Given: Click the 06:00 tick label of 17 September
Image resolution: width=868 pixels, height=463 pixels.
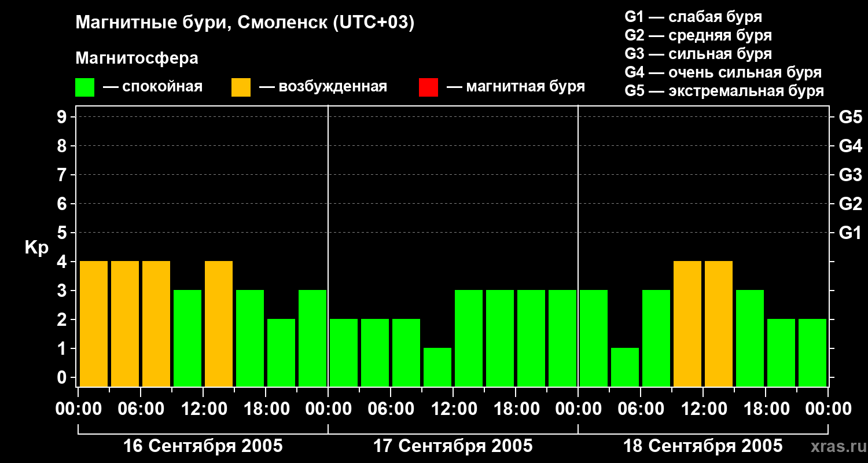Looking at the screenshot, I should [391, 409].
